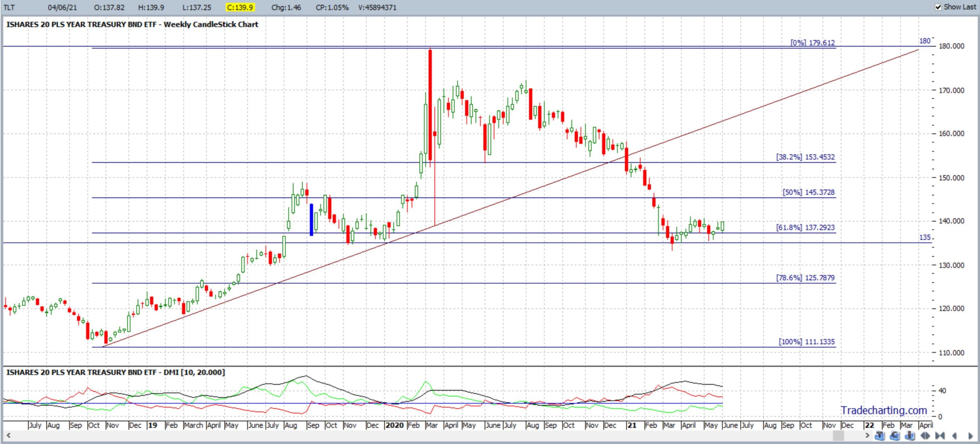980x444 pixels.
Task: Click the highlighted close value C:139.9
Action: click(240, 7)
